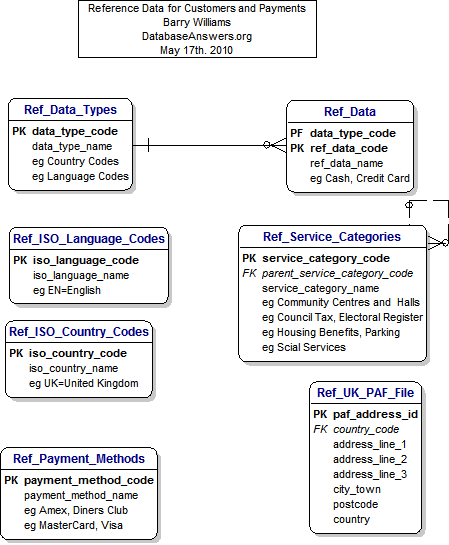This screenshot has height=545, width=449.
Task: Click the 'eg Country Codes' line
Action: point(75,161)
